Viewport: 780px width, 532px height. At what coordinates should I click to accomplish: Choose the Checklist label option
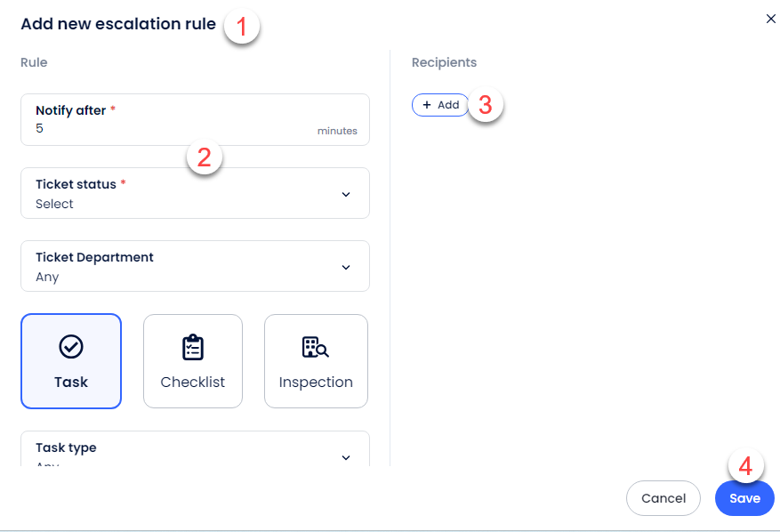click(193, 383)
